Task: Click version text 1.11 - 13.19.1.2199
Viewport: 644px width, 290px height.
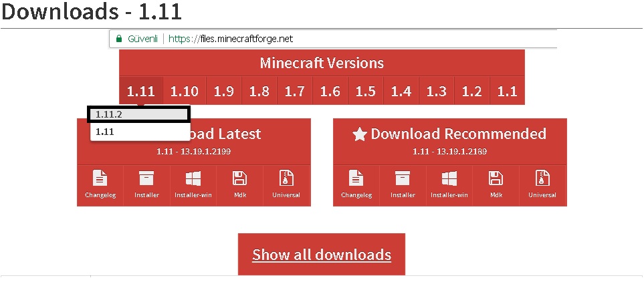Action: tap(193, 152)
